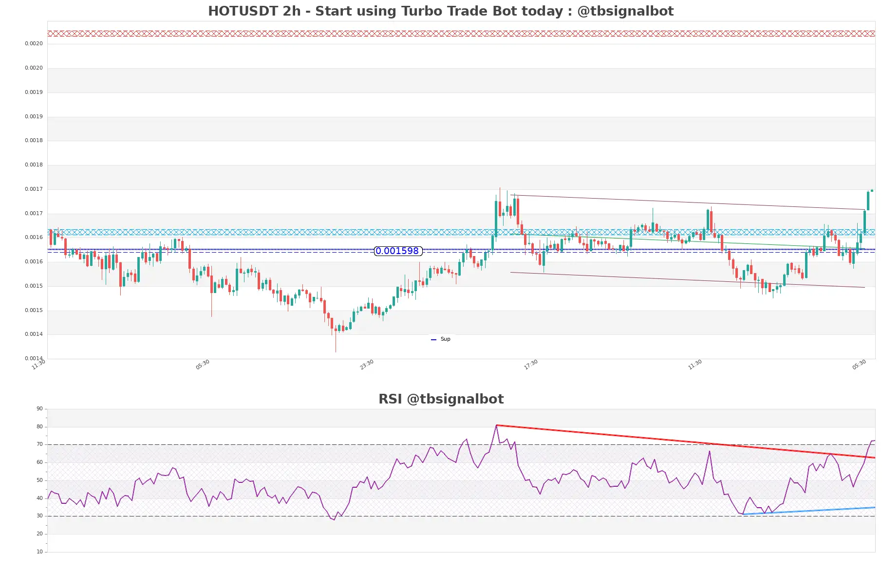Viewport: 882px width, 588px height.
Task: Click the blue ascending RSI trendline
Action: tap(808, 511)
